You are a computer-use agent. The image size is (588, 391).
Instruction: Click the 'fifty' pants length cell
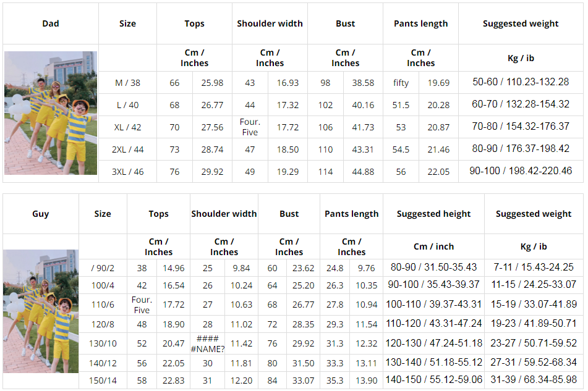pos(401,83)
